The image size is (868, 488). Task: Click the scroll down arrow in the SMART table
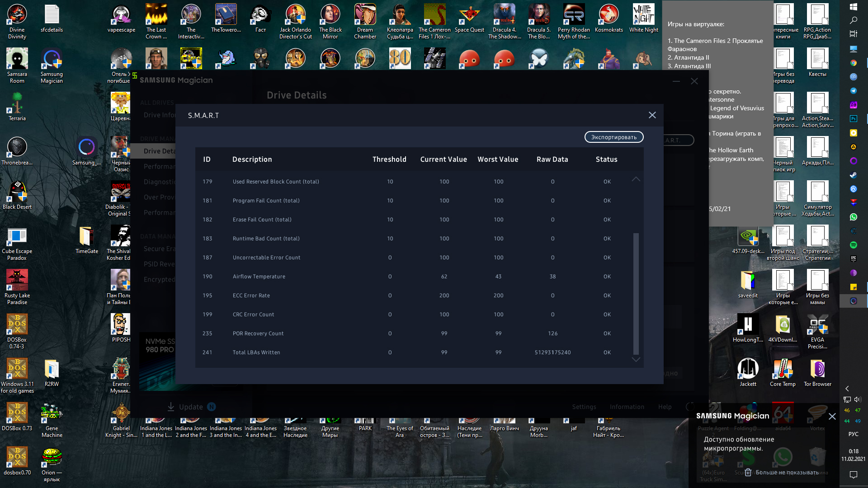636,359
